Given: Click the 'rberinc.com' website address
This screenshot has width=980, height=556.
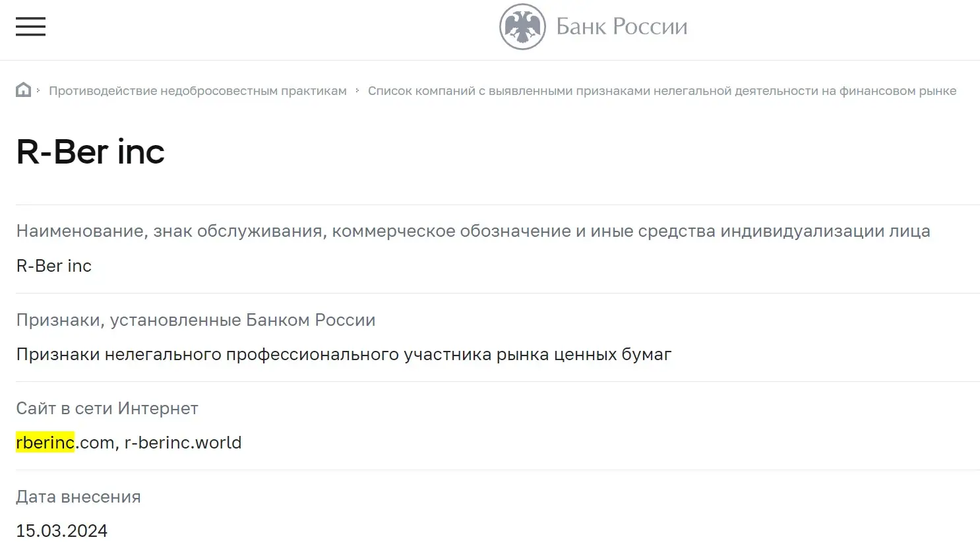Looking at the screenshot, I should click(64, 443).
